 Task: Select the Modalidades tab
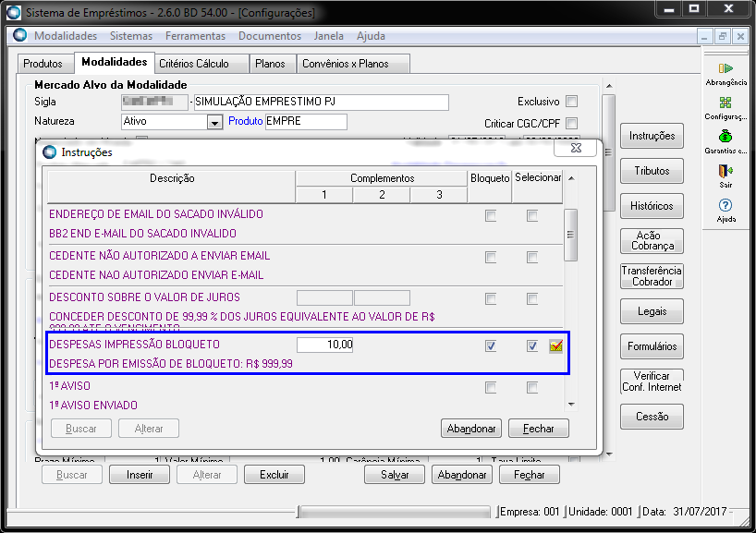tap(115, 62)
